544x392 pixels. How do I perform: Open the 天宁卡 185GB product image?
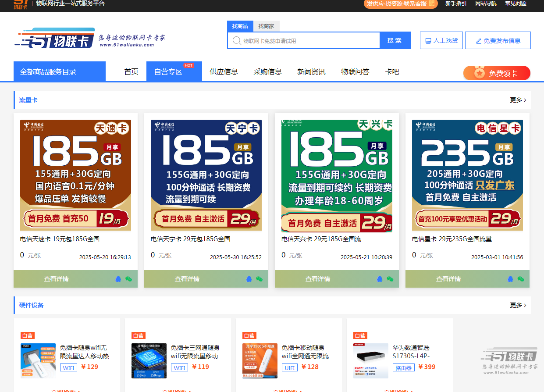tap(206, 175)
